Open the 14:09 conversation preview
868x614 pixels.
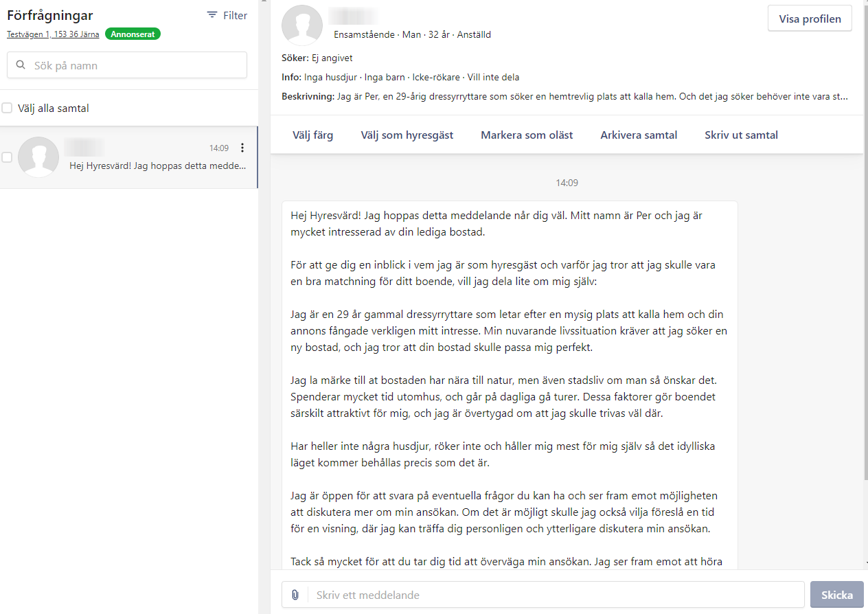point(157,166)
